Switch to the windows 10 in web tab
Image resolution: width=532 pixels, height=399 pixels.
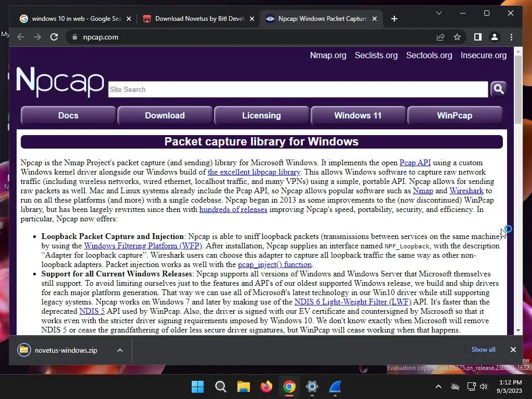pos(75,19)
